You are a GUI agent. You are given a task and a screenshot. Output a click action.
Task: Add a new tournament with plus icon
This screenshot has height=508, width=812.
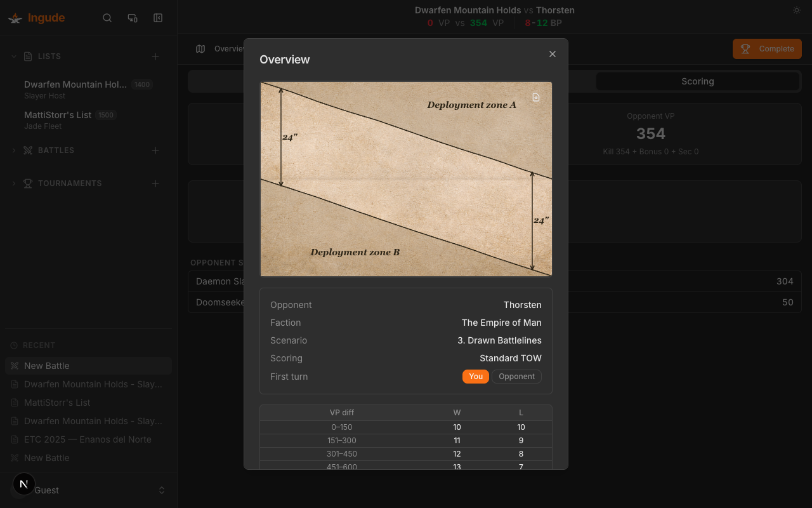tap(155, 184)
